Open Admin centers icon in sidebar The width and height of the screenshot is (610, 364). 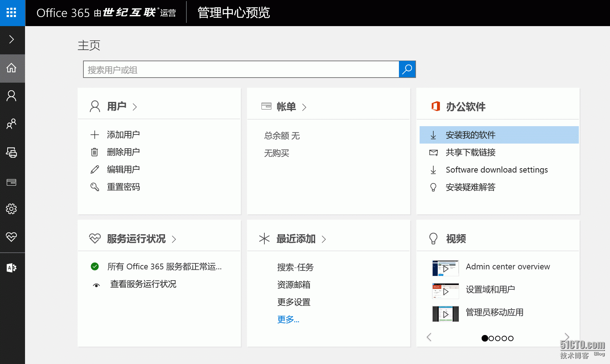click(11, 268)
